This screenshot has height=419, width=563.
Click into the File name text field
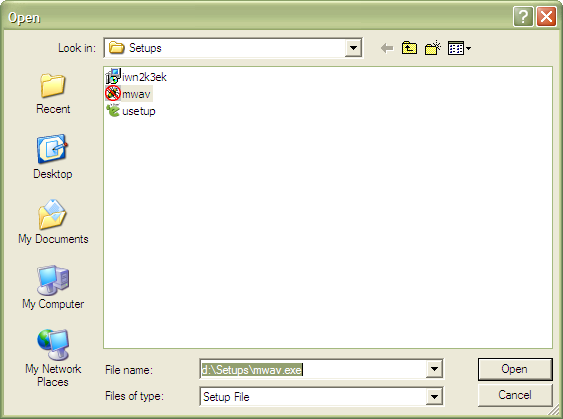click(x=313, y=369)
